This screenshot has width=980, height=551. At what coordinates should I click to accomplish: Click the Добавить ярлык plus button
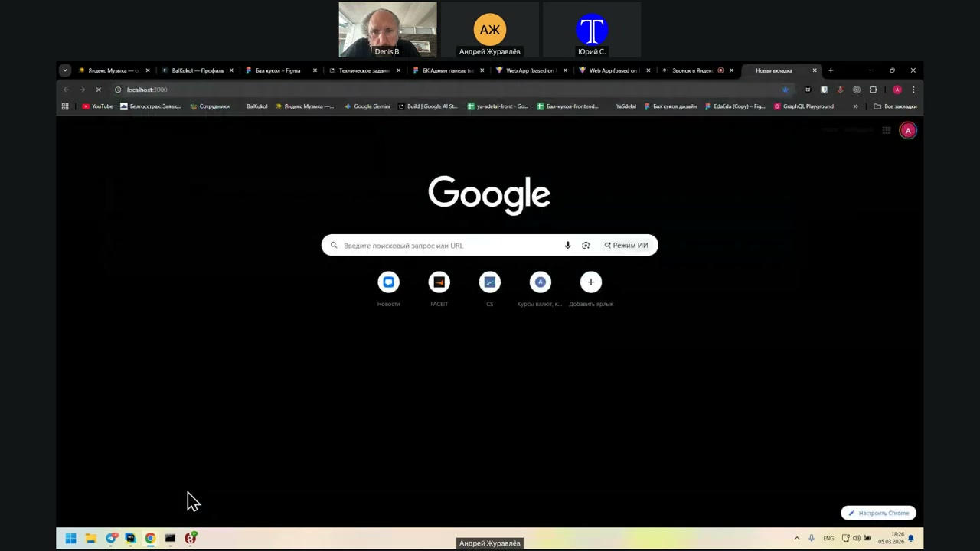coord(590,282)
